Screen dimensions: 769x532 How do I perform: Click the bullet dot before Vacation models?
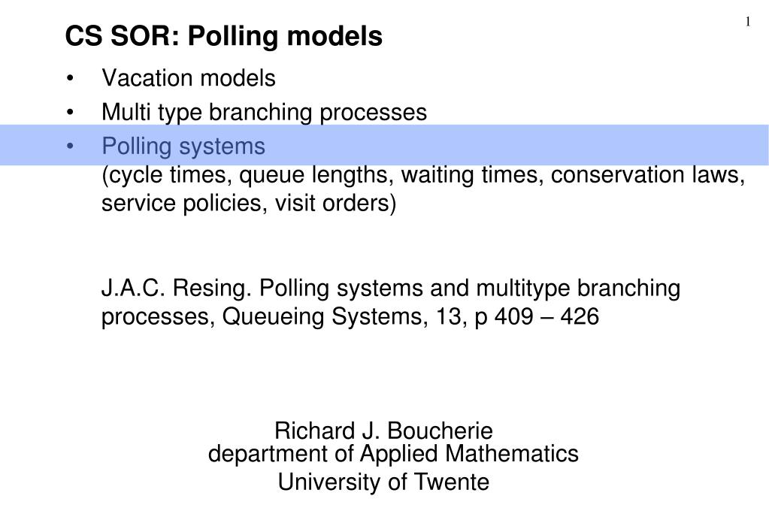coord(70,79)
